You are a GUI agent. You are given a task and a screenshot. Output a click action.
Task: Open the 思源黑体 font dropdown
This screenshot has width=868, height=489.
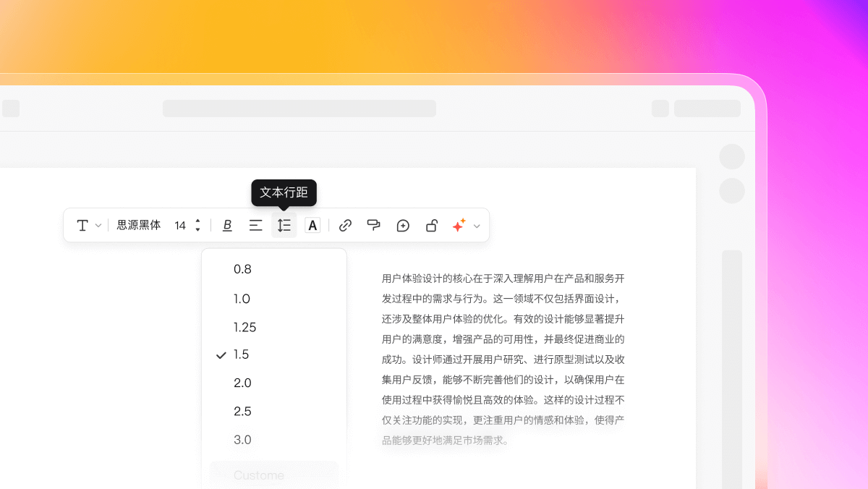coord(139,226)
